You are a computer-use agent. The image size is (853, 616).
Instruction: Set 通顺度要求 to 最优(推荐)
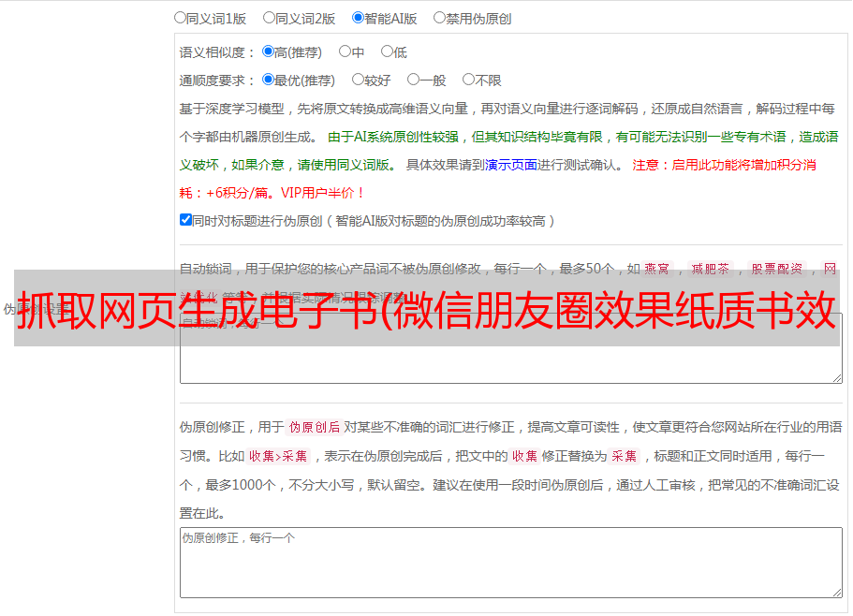(268, 80)
